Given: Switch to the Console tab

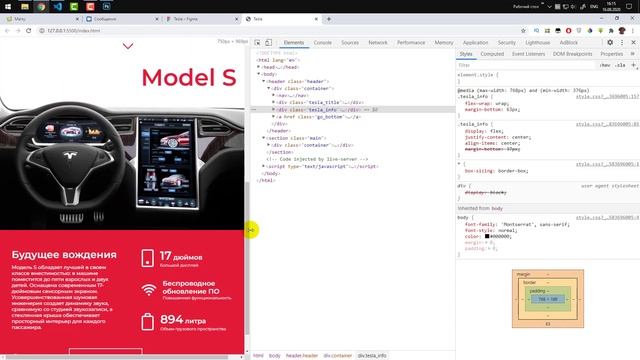Looking at the screenshot, I should click(x=322, y=42).
